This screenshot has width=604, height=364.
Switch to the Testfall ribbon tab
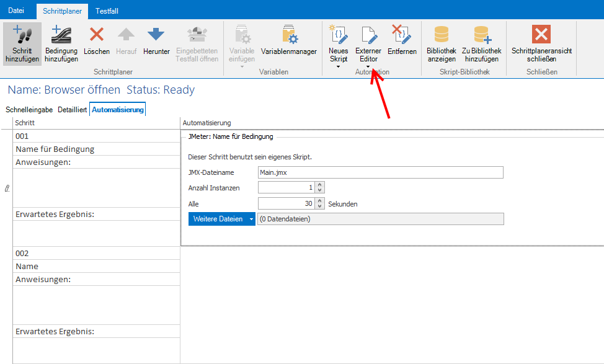(107, 11)
